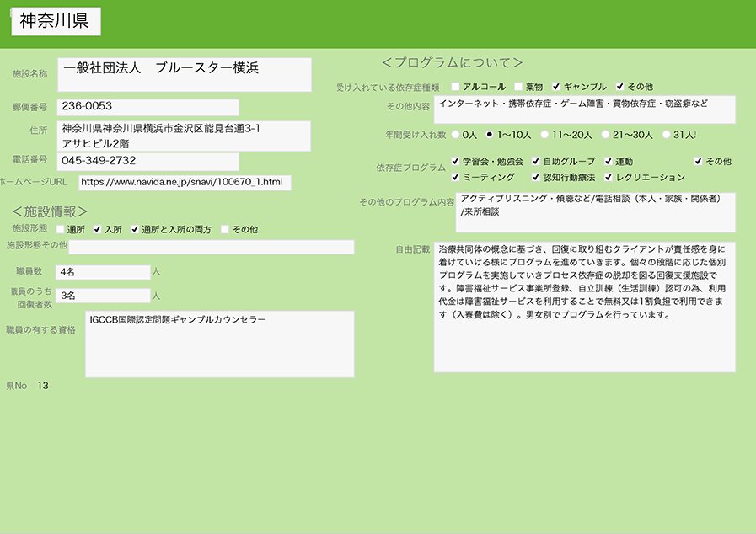The height and width of the screenshot is (534, 756).
Task: Click the postal code field 236-0053
Action: pyautogui.click(x=148, y=107)
